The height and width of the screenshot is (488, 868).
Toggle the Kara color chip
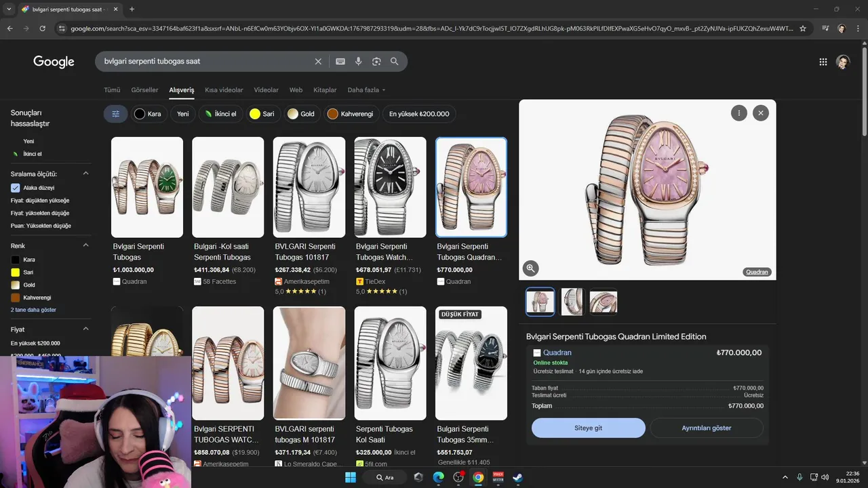(x=148, y=114)
